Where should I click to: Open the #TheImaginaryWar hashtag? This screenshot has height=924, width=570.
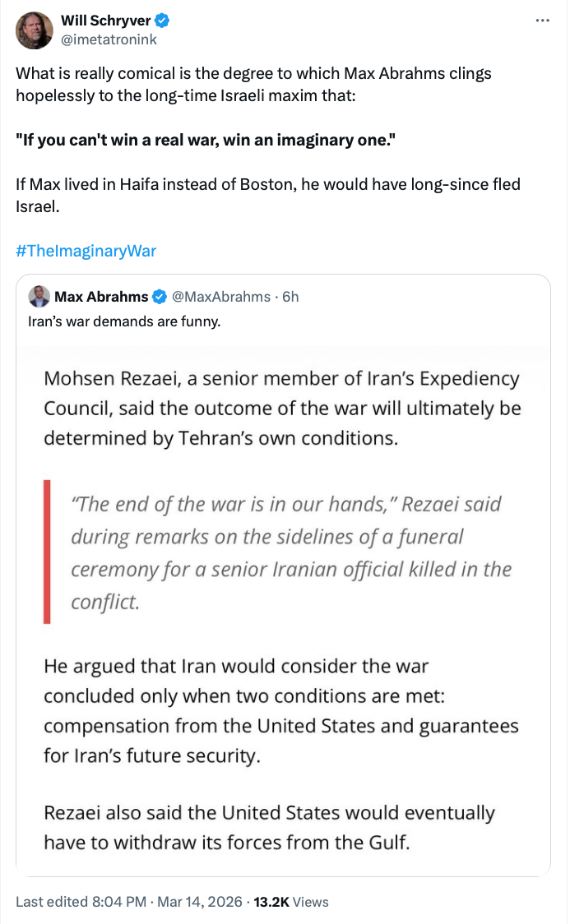(86, 251)
